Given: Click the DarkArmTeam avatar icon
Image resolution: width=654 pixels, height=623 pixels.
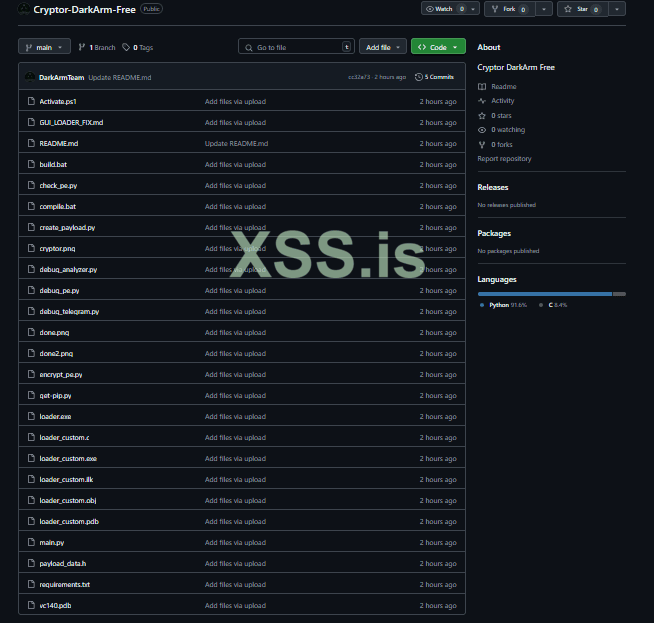Looking at the screenshot, I should (x=30, y=77).
